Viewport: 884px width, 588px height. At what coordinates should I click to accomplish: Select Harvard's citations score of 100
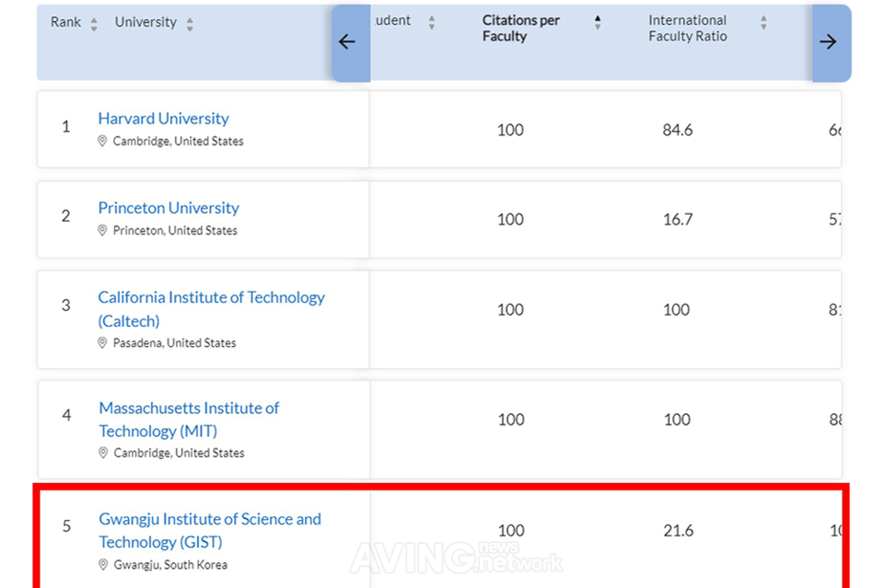(x=510, y=130)
